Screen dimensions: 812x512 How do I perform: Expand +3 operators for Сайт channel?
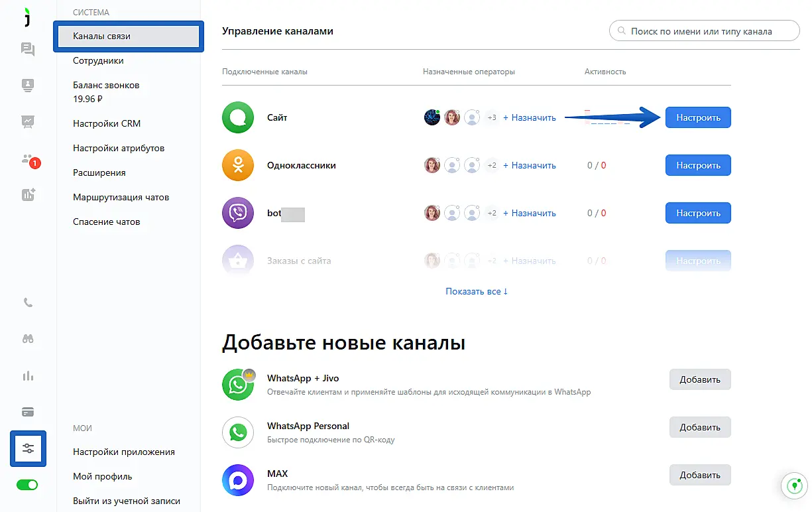492,118
